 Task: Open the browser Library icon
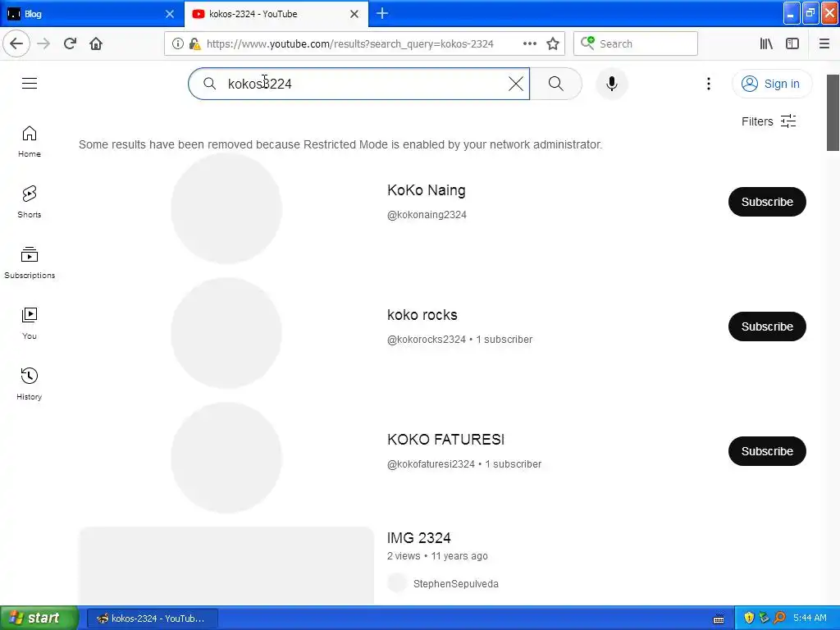pyautogui.click(x=766, y=43)
